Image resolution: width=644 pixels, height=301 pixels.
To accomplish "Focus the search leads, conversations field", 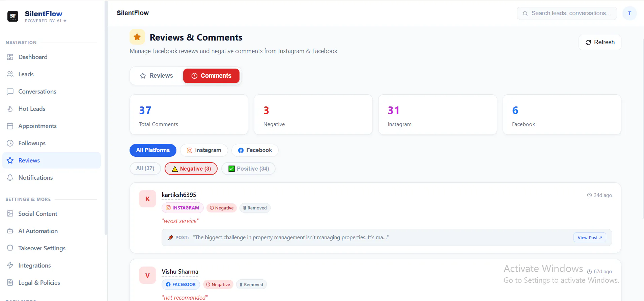I will (x=567, y=14).
